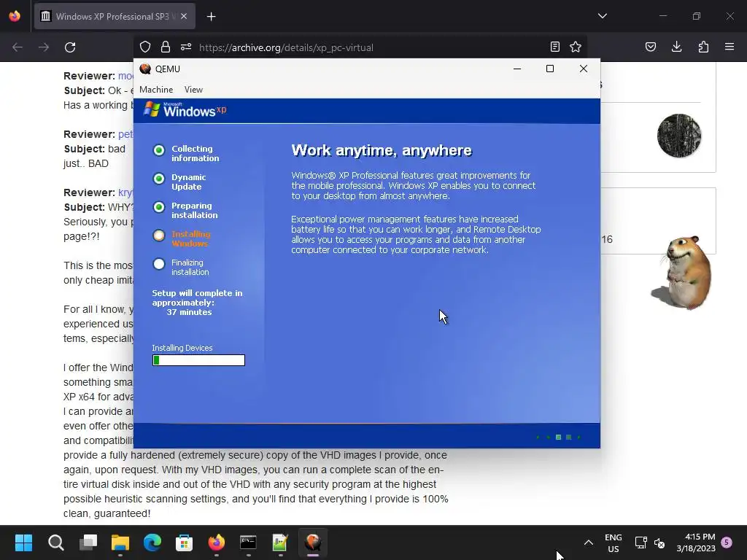Click the 'Work anytime, anywhere' heading
The width and height of the screenshot is (747, 560).
point(382,150)
